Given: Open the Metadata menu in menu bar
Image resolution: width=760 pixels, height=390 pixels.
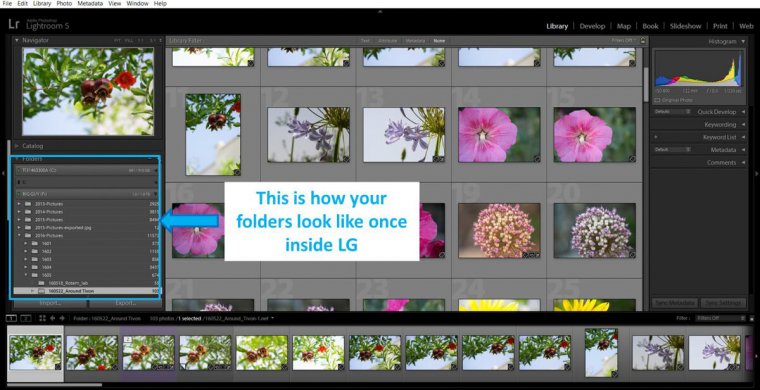Looking at the screenshot, I should coord(90,3).
